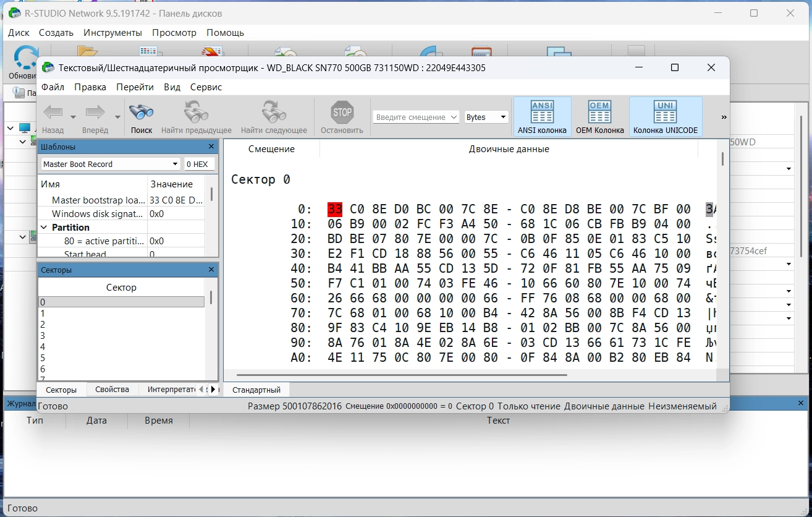Show more toolbar items via » chevron

click(x=724, y=117)
